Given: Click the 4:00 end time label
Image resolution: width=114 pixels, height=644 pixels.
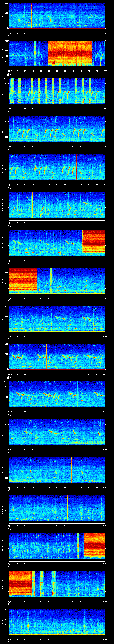Looking at the screenshot, I should click(x=105, y=109).
